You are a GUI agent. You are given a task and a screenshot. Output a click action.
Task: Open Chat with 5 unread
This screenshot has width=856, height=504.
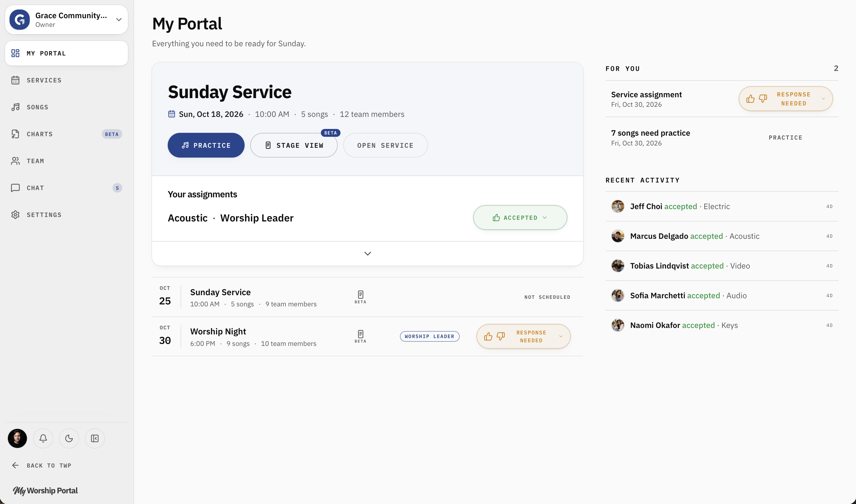pos(66,188)
